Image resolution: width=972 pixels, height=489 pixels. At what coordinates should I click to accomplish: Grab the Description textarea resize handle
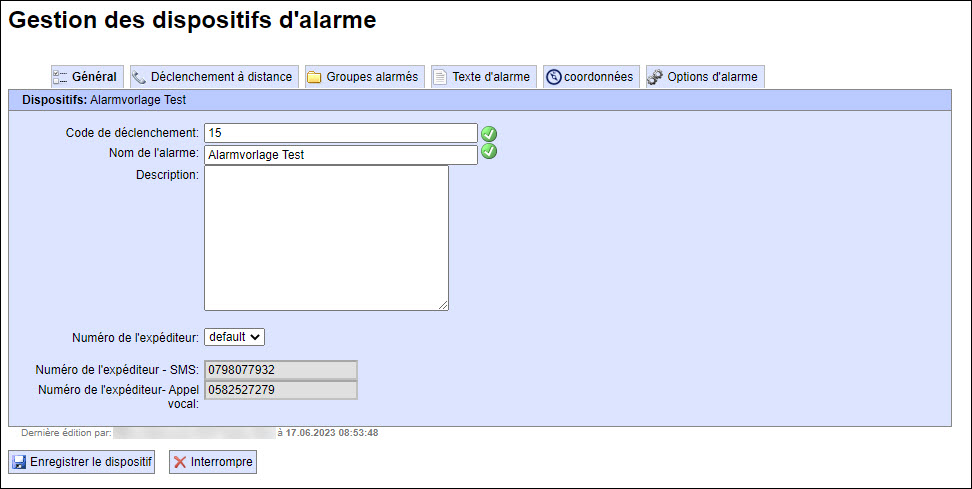pos(443,305)
